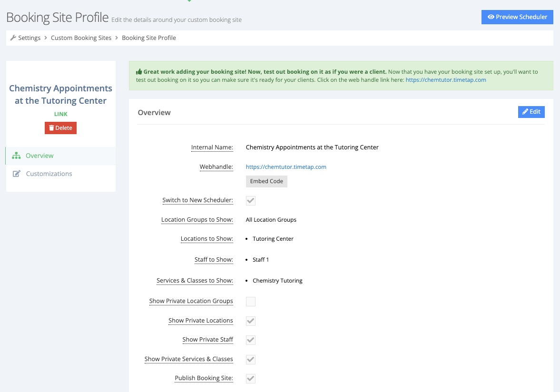The image size is (560, 392).
Task: Toggle the Switch to New Scheduler checkbox
Action: click(251, 201)
